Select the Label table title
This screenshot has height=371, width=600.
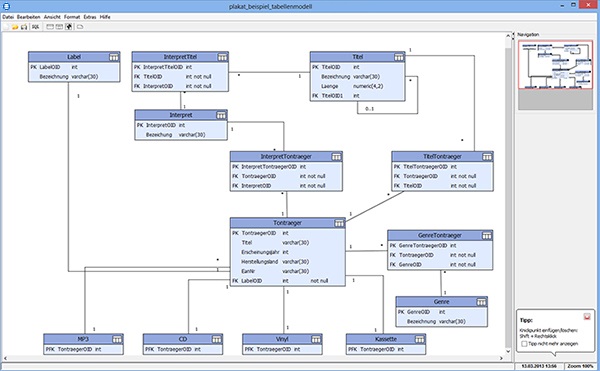pos(74,57)
